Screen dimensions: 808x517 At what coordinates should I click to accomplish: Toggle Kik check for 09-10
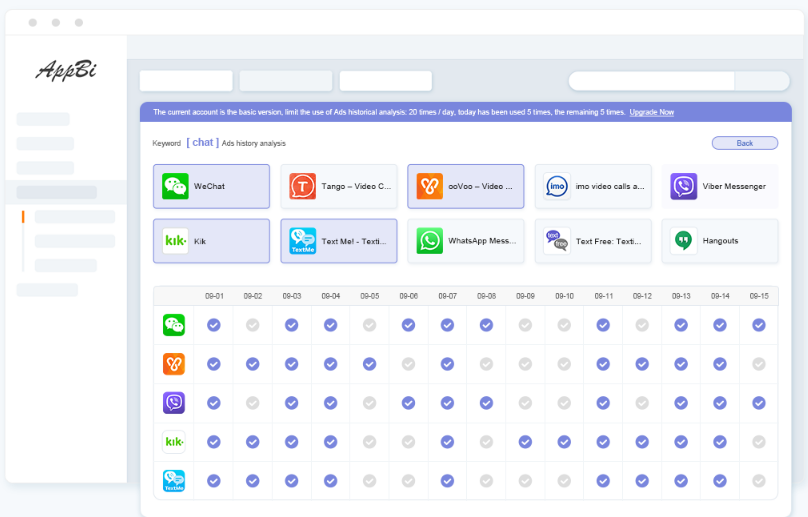tap(564, 442)
